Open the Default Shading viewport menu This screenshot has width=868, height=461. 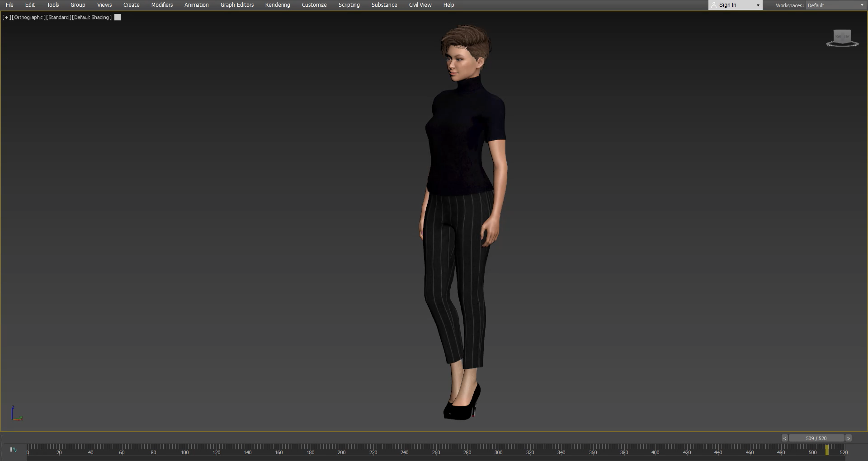[x=92, y=17]
